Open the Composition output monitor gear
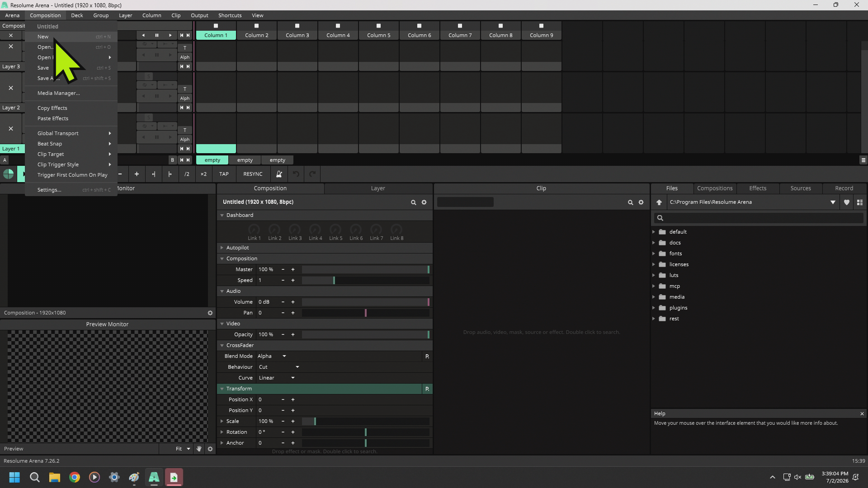868x488 pixels. pyautogui.click(x=210, y=313)
